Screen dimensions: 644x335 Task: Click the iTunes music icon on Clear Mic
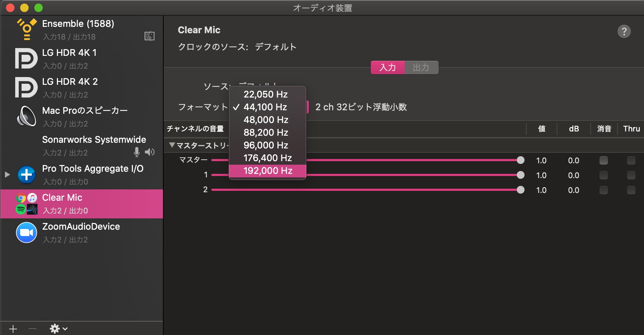(32, 198)
